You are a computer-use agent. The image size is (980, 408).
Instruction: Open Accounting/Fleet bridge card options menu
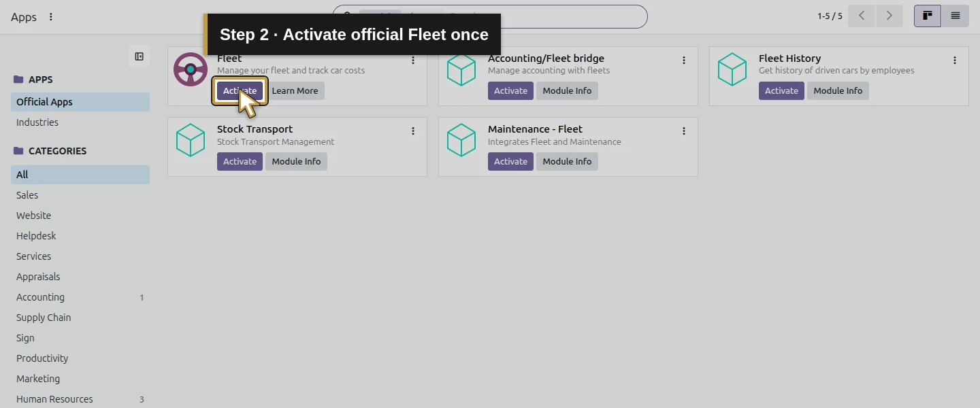tap(684, 61)
